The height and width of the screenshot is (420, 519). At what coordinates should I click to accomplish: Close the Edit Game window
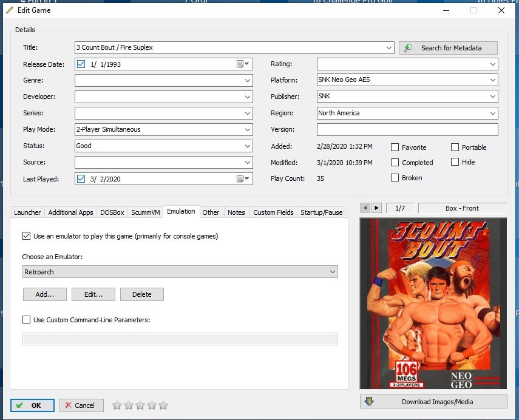click(501, 10)
